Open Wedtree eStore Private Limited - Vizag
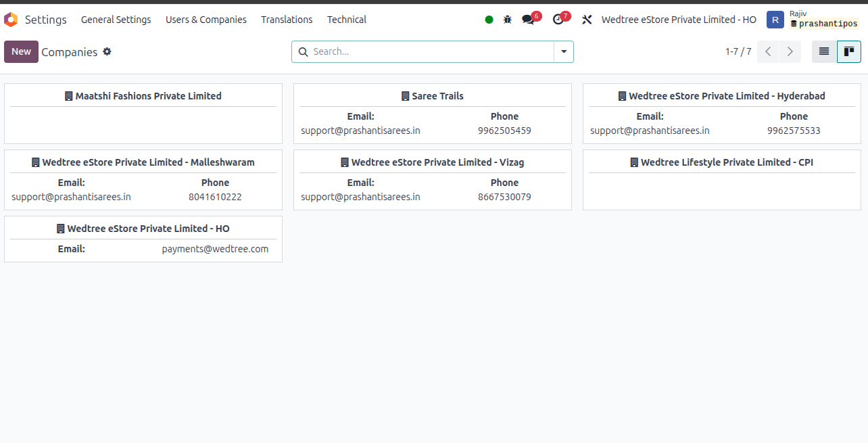 pos(433,180)
